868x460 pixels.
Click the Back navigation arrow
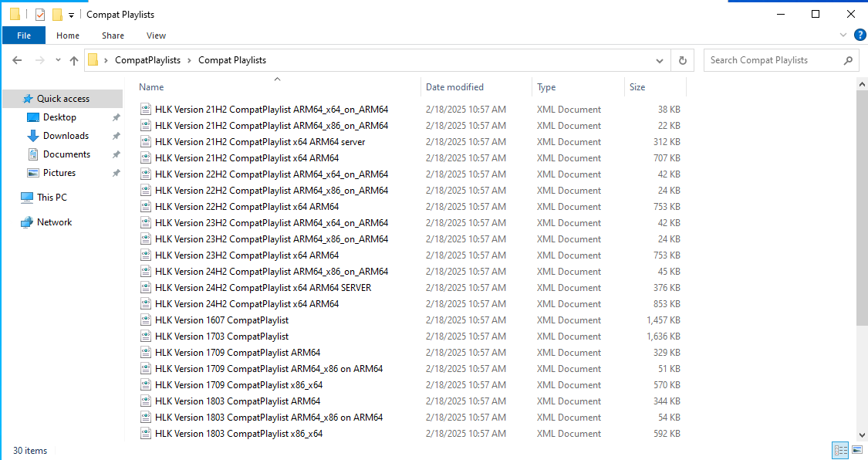click(18, 60)
